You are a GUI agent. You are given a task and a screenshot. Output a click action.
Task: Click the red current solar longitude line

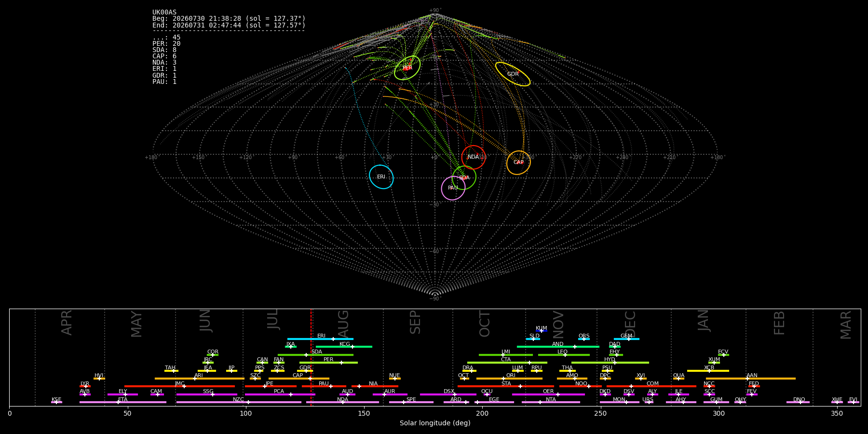coord(311,357)
